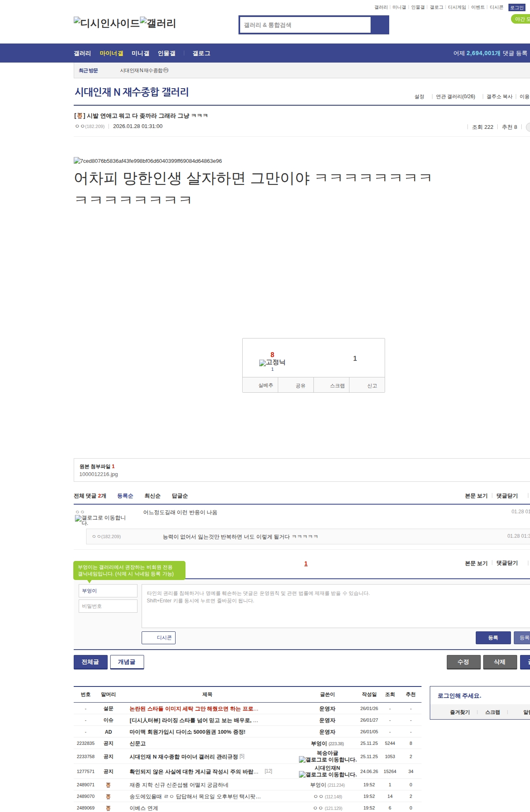Open post 시대인재 N 재수종합 마이너 갤러리 관리규정

184,757
